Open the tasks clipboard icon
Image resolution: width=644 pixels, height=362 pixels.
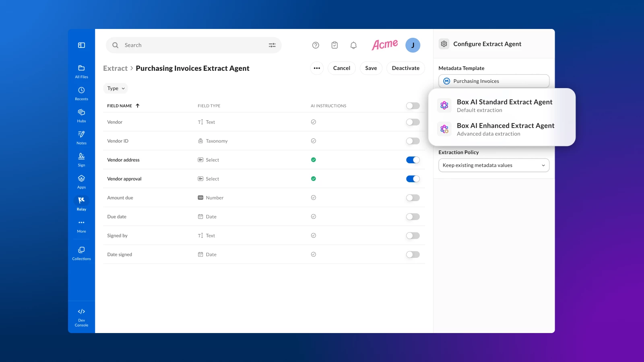click(334, 45)
